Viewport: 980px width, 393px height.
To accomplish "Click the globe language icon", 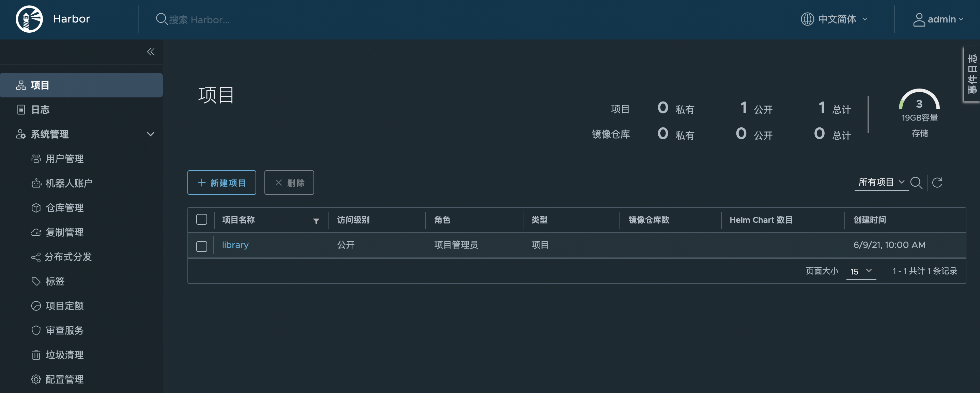I will pos(807,19).
